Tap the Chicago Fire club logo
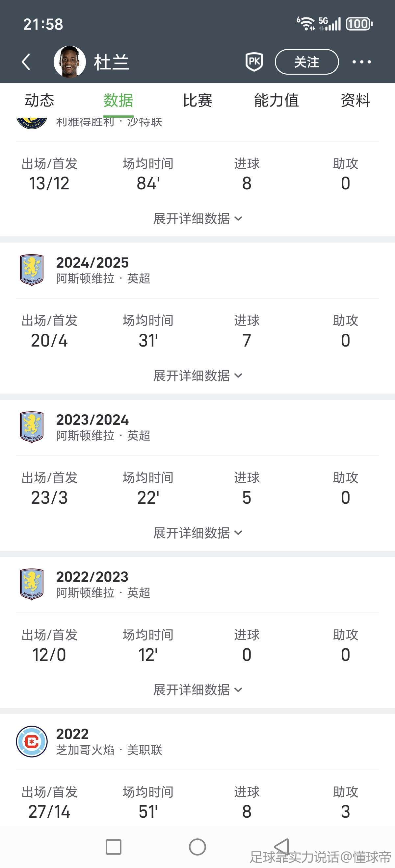Image resolution: width=395 pixels, height=868 pixels. click(x=32, y=741)
